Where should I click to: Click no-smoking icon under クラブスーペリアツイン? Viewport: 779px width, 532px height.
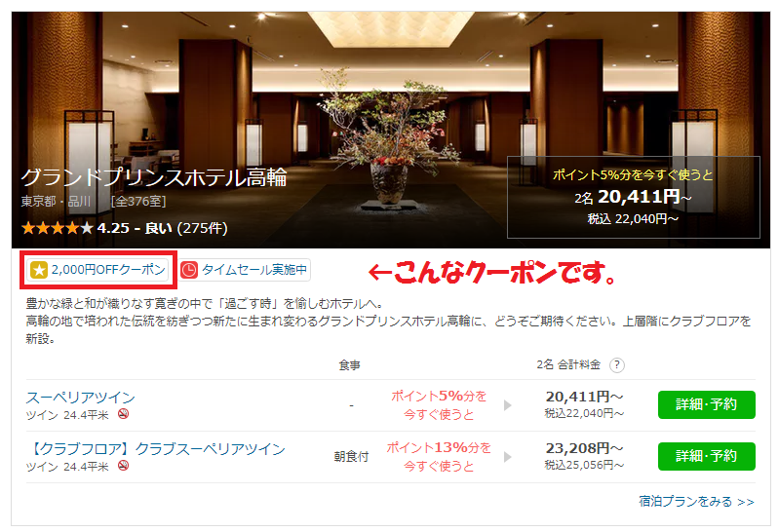(123, 466)
